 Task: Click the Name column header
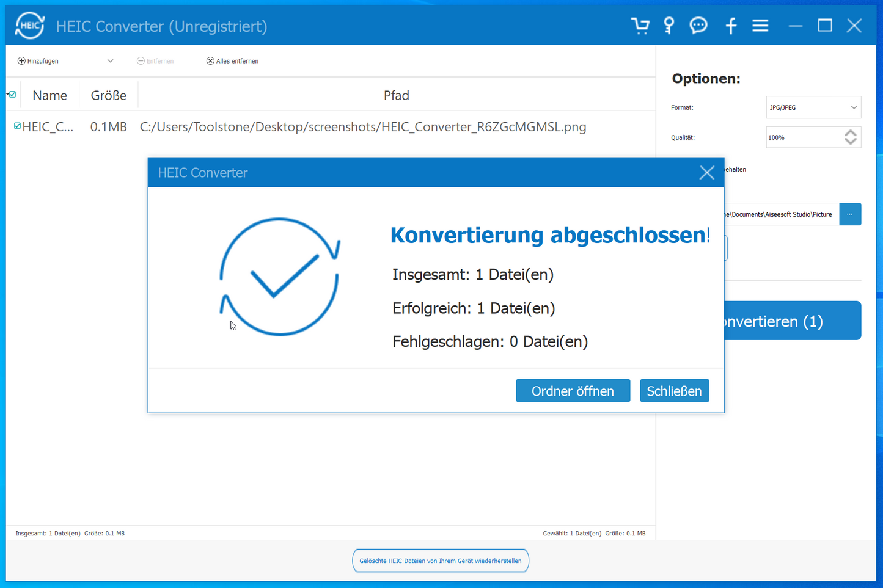point(49,95)
